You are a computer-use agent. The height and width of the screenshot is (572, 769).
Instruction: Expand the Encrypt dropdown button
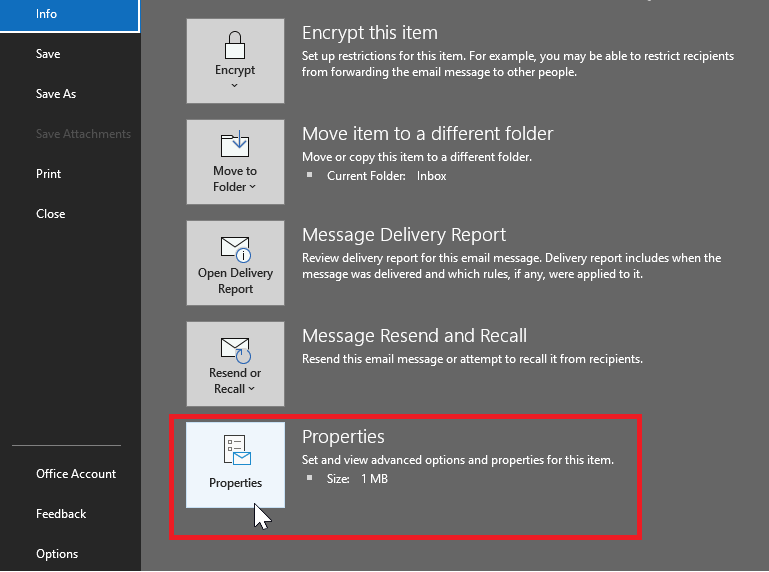[x=235, y=61]
